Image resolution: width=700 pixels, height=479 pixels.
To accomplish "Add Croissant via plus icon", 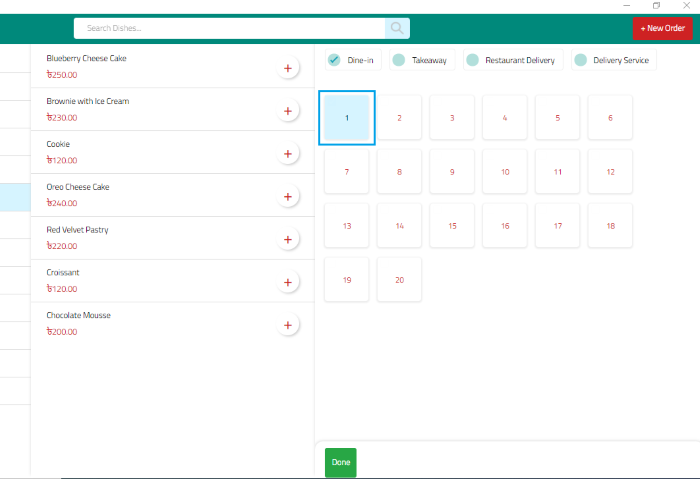I will tap(288, 283).
